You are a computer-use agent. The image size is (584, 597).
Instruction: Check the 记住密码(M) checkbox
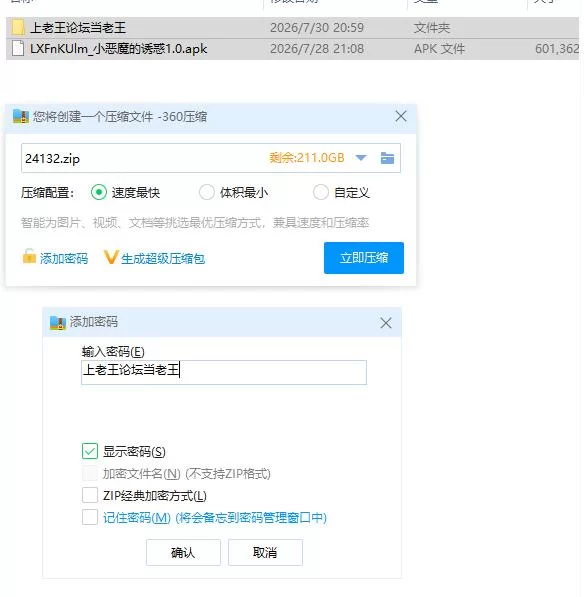(90, 517)
